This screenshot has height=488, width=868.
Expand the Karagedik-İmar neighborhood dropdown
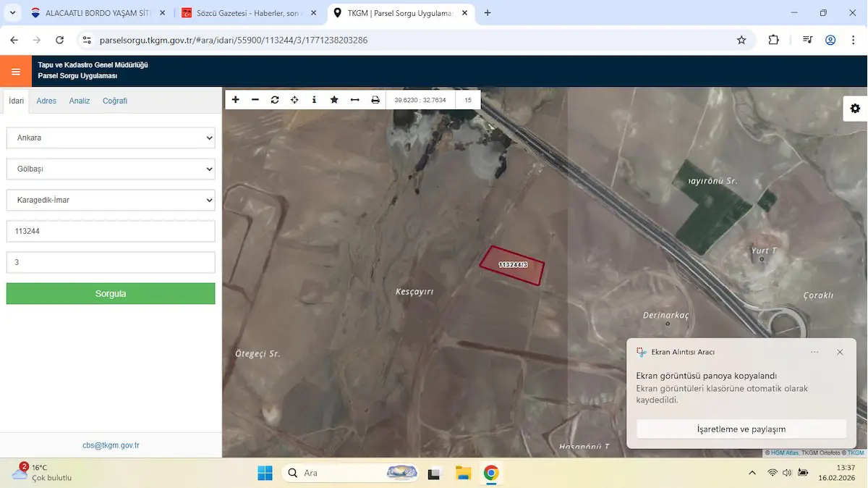click(x=111, y=200)
